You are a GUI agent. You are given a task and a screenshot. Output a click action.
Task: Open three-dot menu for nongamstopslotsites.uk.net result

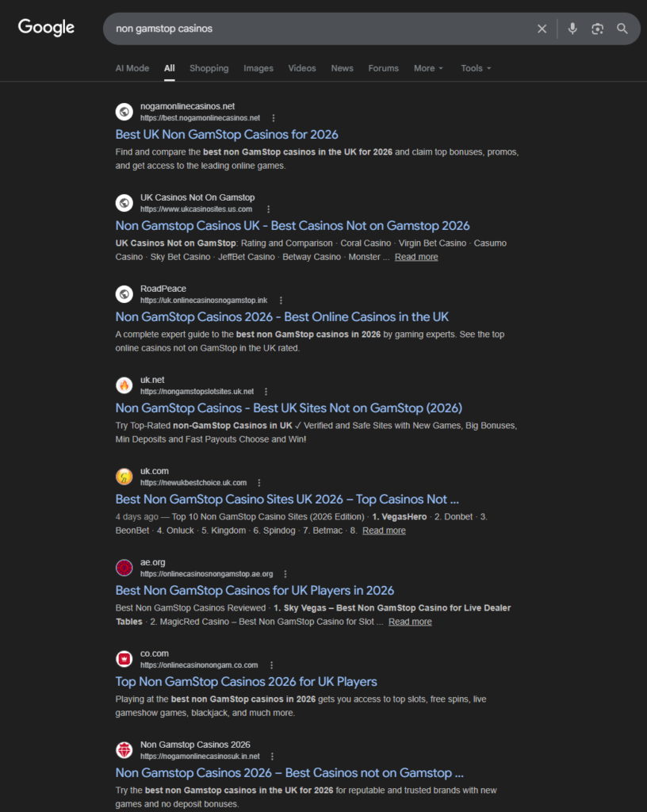[x=266, y=392]
